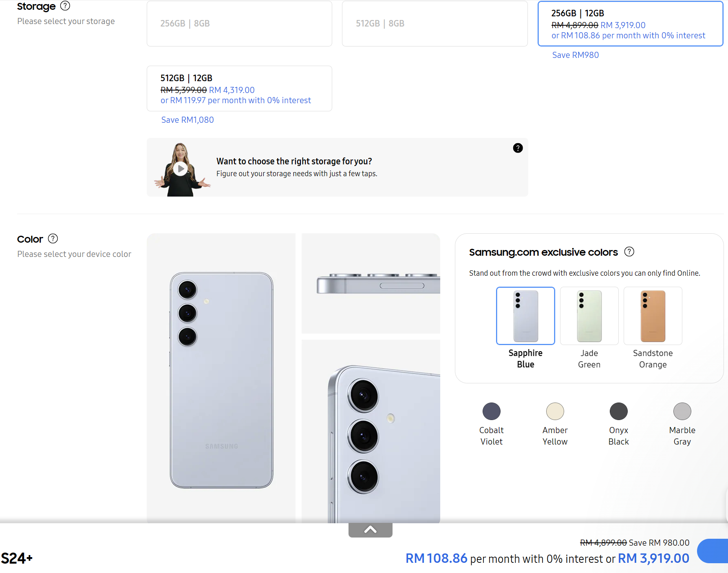Select the Jade Green exclusive color
This screenshot has width=728, height=573.
(x=589, y=316)
